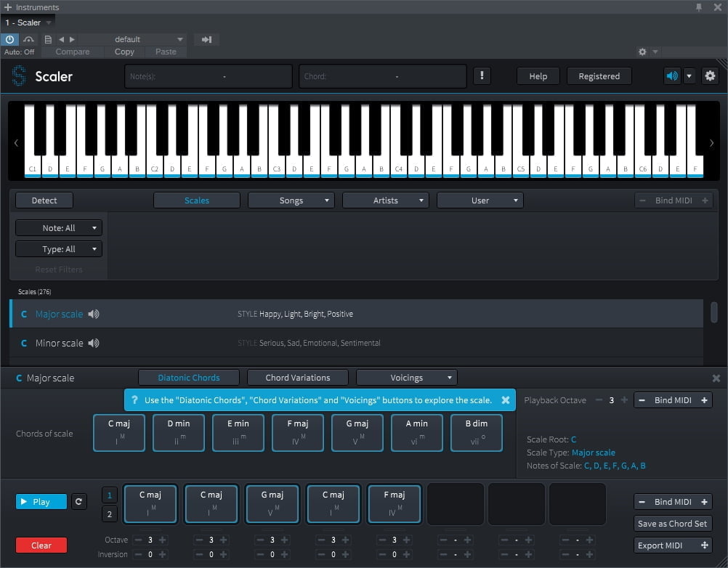Click Save as Chord Set
Image resolution: width=728 pixels, height=568 pixels.
672,524
